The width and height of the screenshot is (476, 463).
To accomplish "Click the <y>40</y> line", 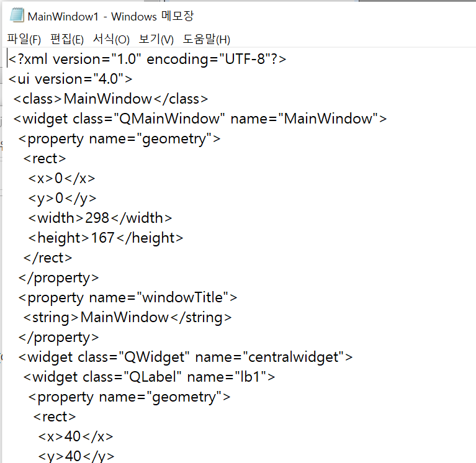I will pyautogui.click(x=76, y=456).
